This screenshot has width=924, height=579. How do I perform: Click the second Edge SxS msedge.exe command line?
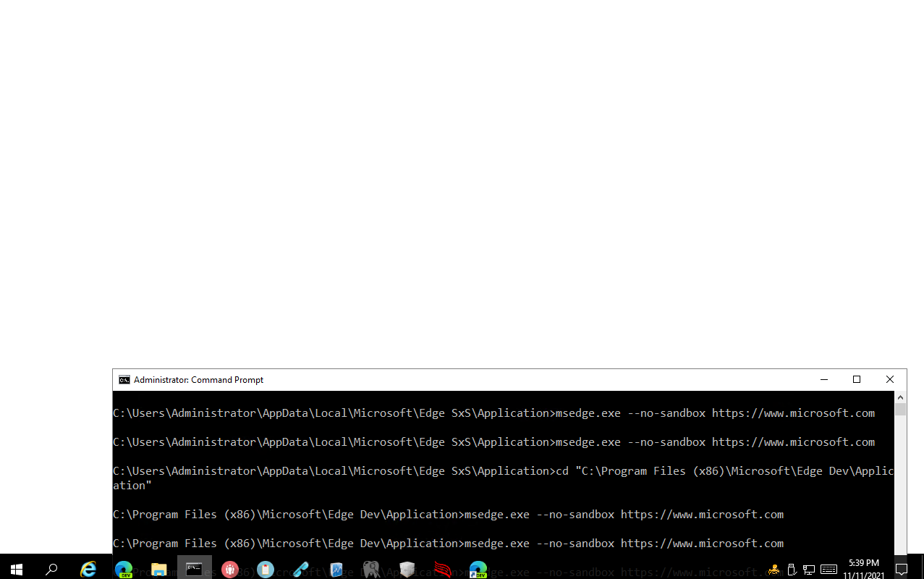tap(494, 442)
